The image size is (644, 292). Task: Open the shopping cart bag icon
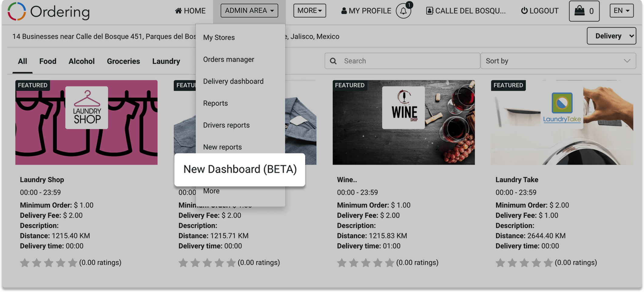click(x=579, y=11)
